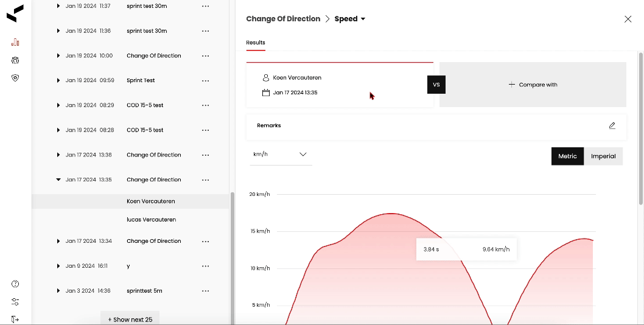The image size is (644, 325).
Task: Expand the Jan 19 11:37 sprint test row
Action: (x=58, y=6)
